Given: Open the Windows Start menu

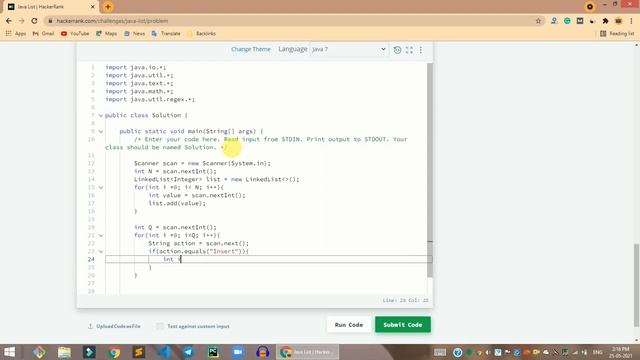Looking at the screenshot, I should (9, 352).
